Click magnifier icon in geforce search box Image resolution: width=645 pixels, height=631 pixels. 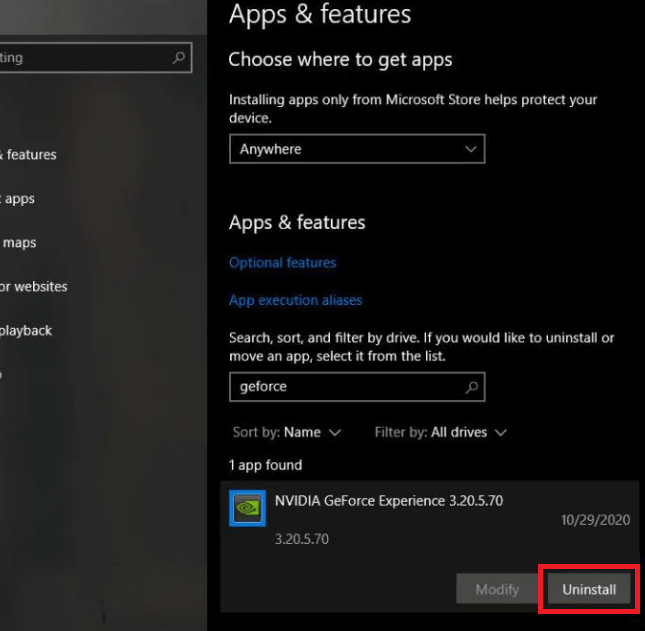471,387
